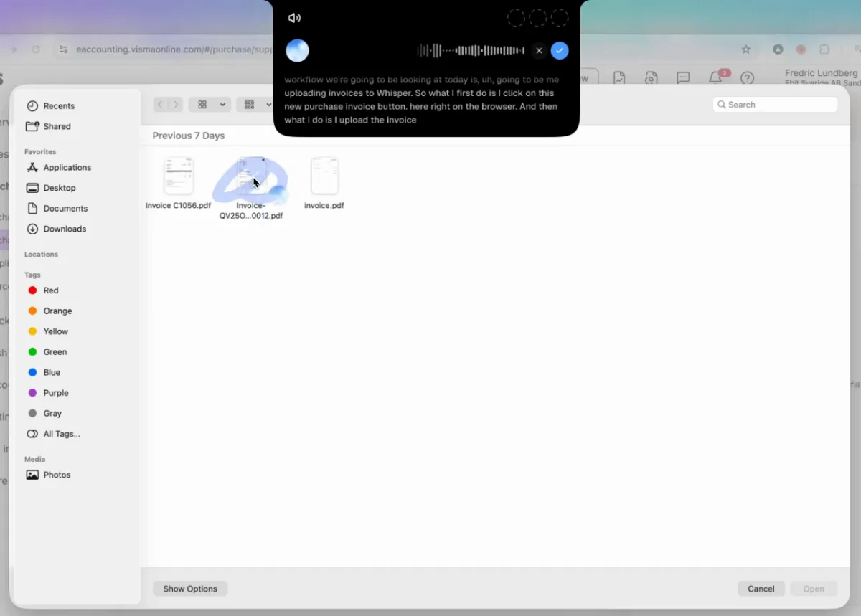Switch to icon view in file dialog

click(202, 105)
